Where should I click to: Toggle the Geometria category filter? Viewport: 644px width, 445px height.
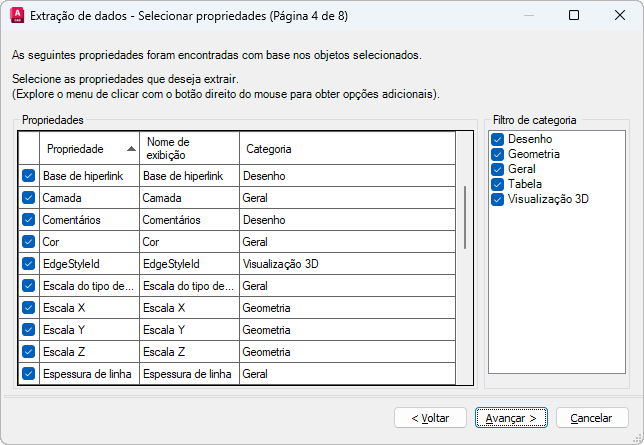point(497,154)
